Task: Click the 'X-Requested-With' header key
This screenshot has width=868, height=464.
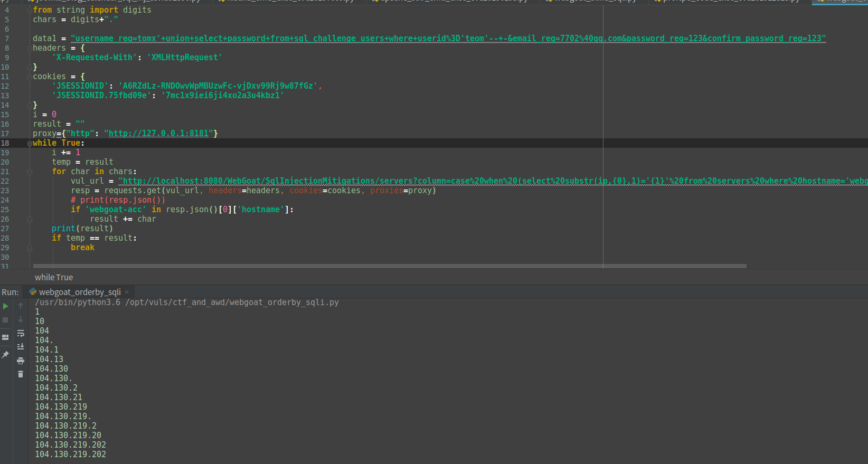Action: pyautogui.click(x=95, y=58)
